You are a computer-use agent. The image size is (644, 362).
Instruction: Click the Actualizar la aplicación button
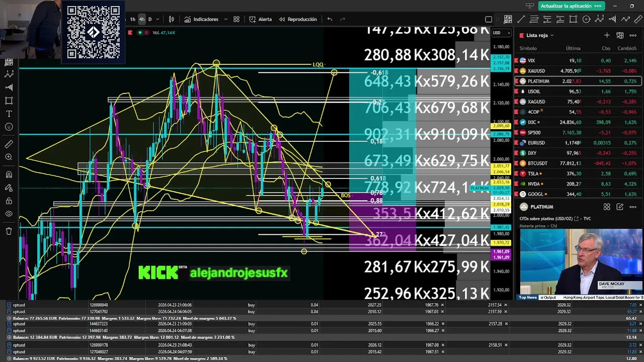point(571,6)
